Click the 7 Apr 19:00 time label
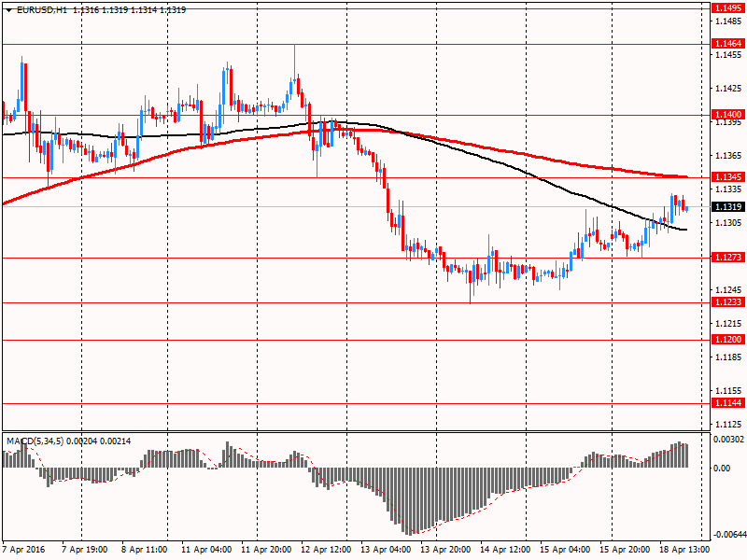This screenshot has width=747, height=560. (85, 549)
